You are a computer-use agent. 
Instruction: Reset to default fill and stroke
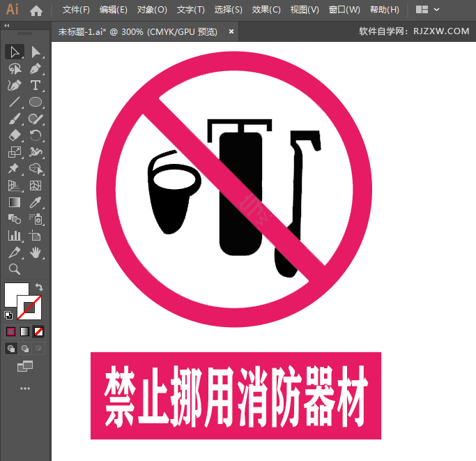(x=8, y=315)
